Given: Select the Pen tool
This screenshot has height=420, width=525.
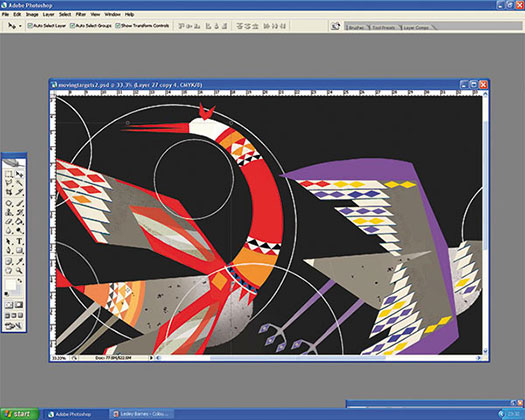Looking at the screenshot, I should 9,251.
